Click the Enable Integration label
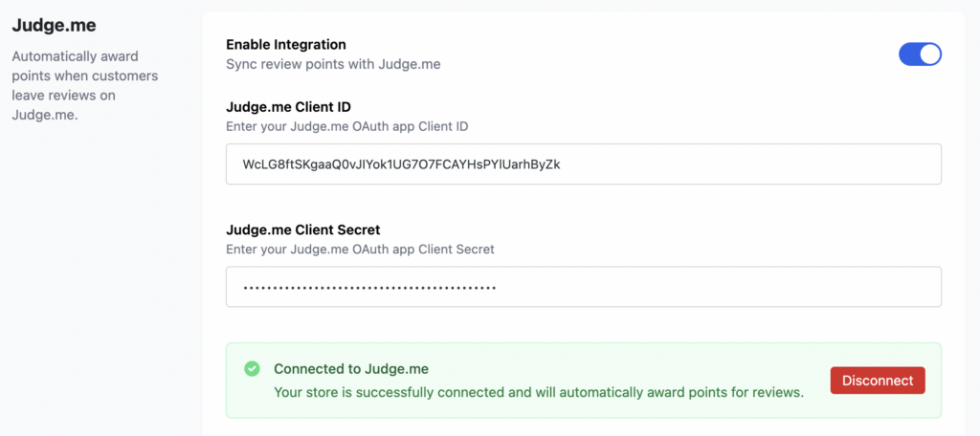The image size is (980, 436). [x=285, y=44]
